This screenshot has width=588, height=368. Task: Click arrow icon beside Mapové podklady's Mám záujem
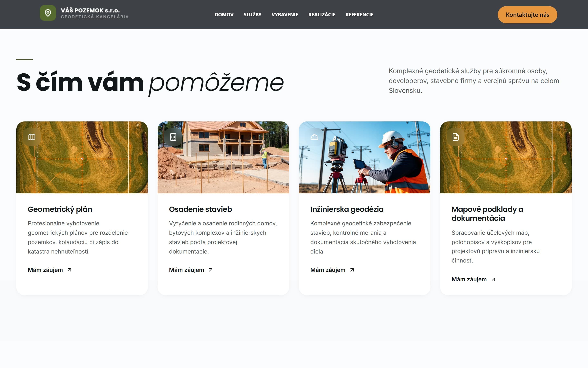click(493, 279)
